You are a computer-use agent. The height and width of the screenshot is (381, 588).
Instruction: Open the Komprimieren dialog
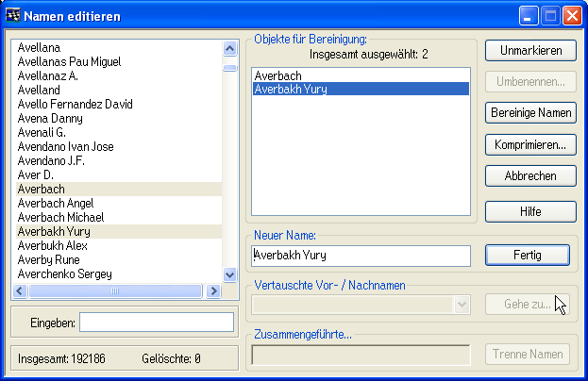click(x=530, y=145)
